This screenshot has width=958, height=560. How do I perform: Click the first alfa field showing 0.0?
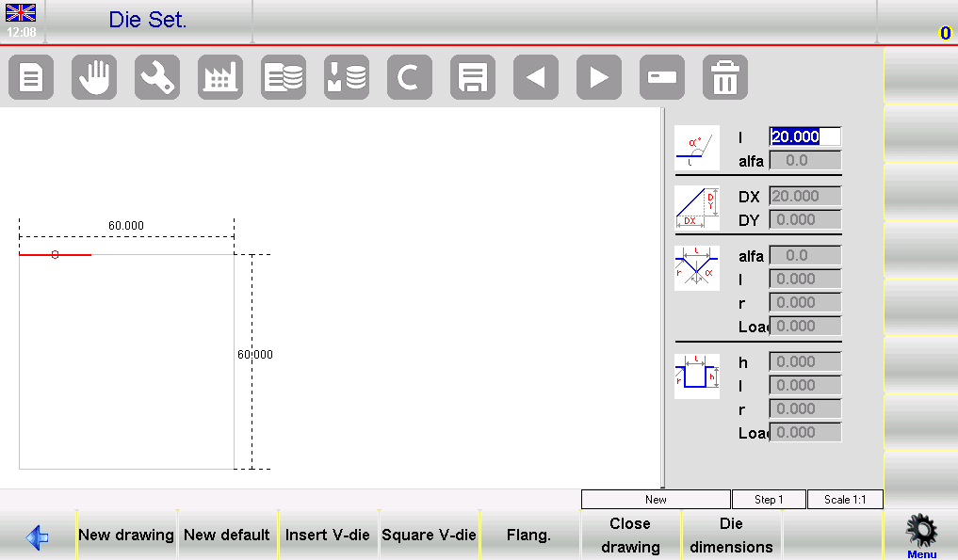pyautogui.click(x=805, y=161)
